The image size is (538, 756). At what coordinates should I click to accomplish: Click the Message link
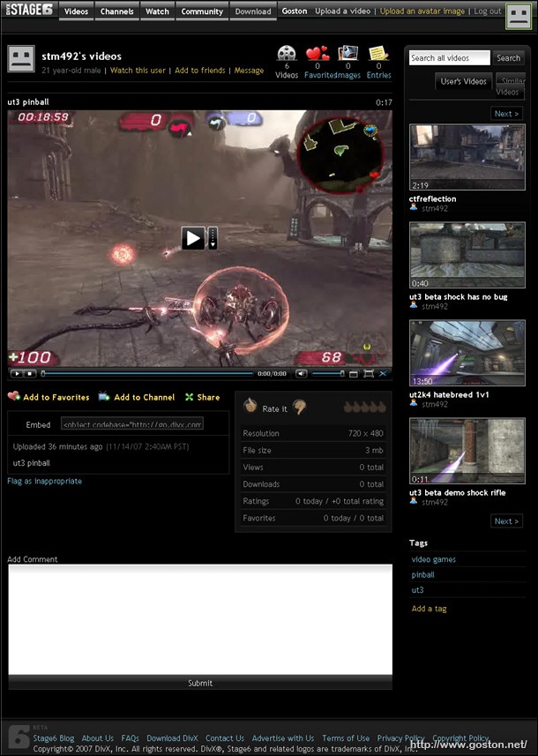pyautogui.click(x=249, y=71)
